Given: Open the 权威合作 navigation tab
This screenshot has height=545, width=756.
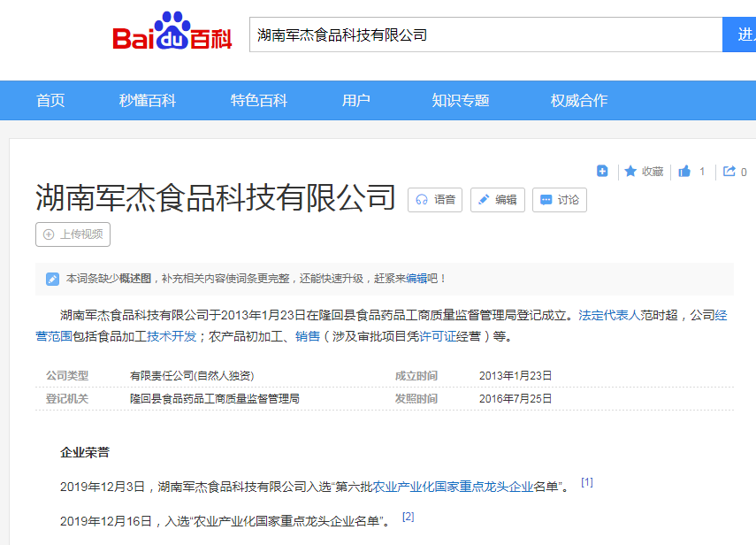Looking at the screenshot, I should pos(579,100).
